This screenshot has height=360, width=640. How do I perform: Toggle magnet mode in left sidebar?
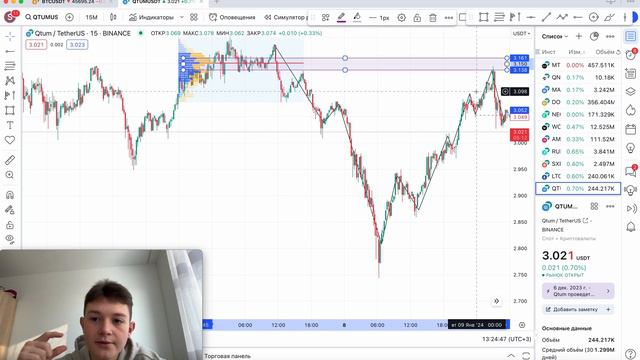10,195
